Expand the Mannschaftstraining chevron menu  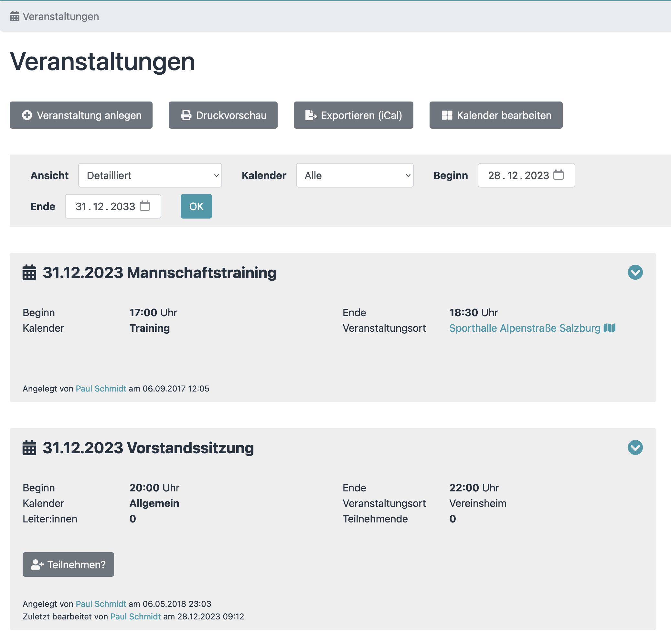coord(635,273)
